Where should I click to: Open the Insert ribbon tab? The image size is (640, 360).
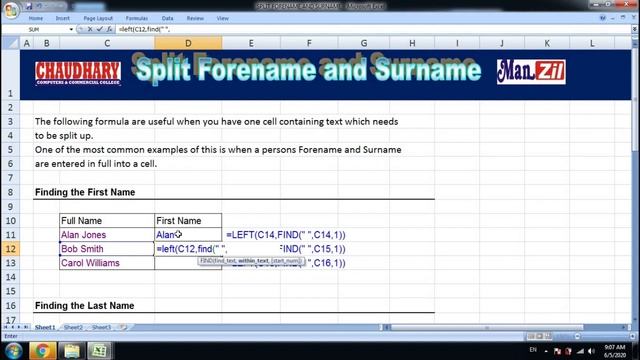click(x=62, y=18)
